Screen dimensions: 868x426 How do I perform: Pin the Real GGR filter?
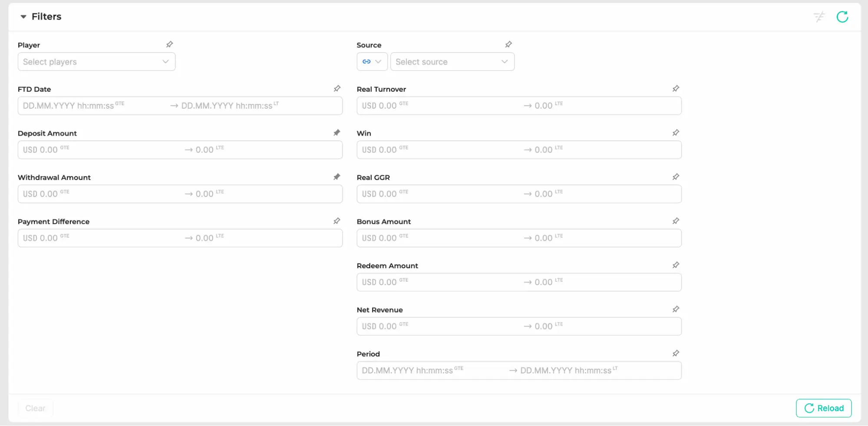click(676, 177)
